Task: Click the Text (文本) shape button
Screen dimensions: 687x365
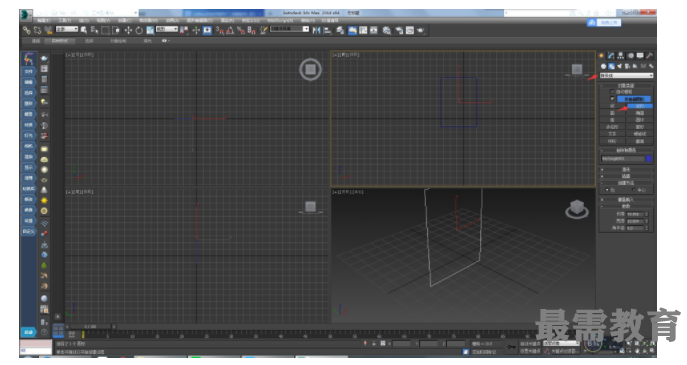Action: 613,134
